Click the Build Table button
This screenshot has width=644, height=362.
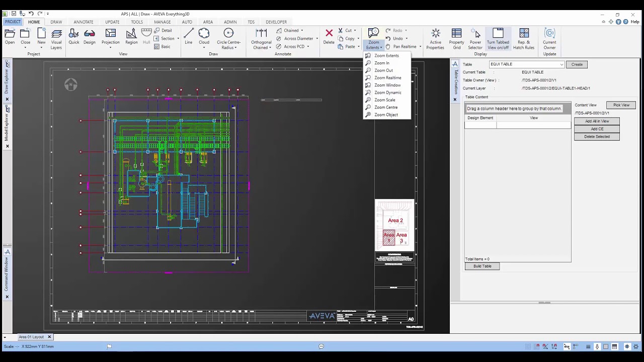tap(482, 266)
